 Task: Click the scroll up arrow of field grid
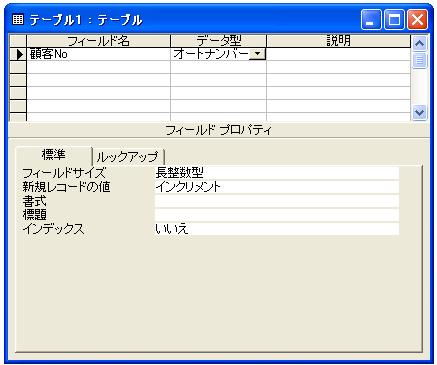click(x=419, y=43)
